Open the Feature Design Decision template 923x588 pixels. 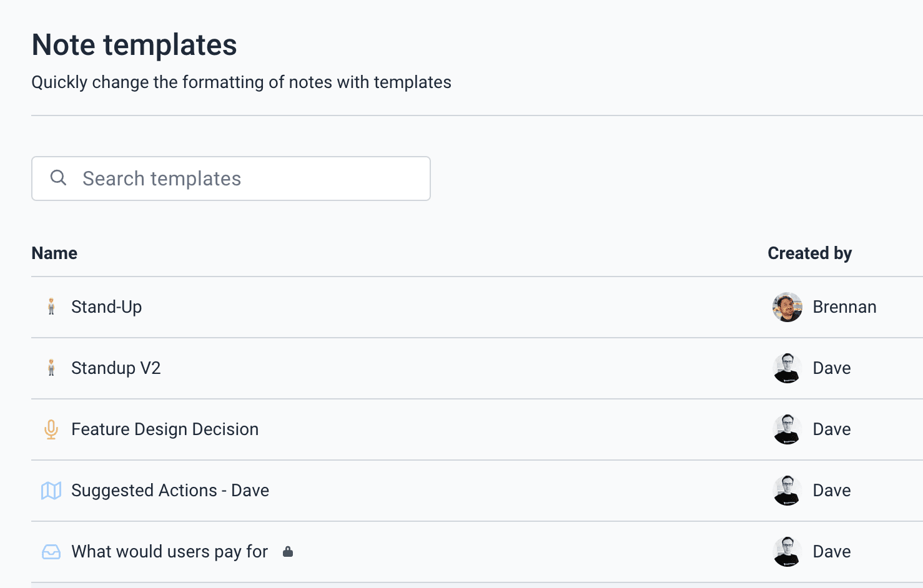(x=165, y=429)
